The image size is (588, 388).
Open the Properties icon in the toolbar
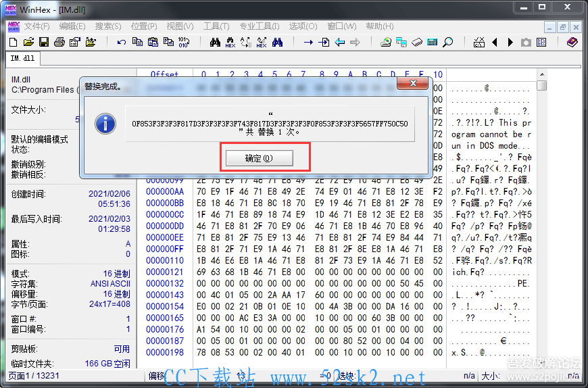75,42
